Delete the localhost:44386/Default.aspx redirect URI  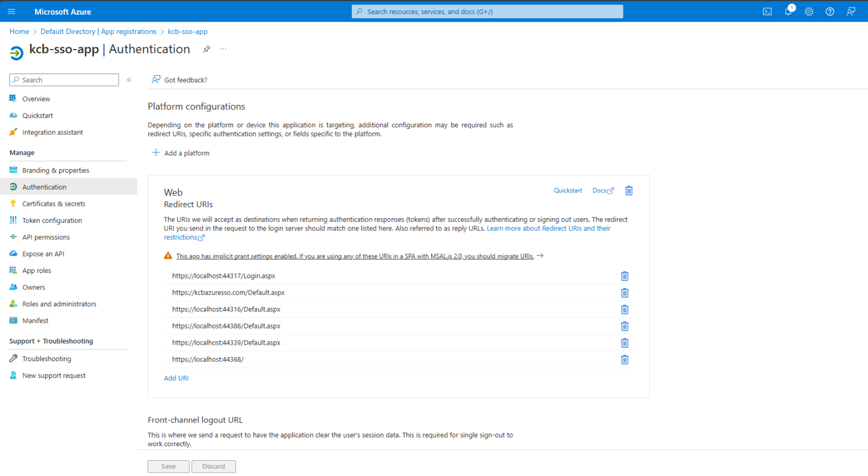tap(625, 327)
